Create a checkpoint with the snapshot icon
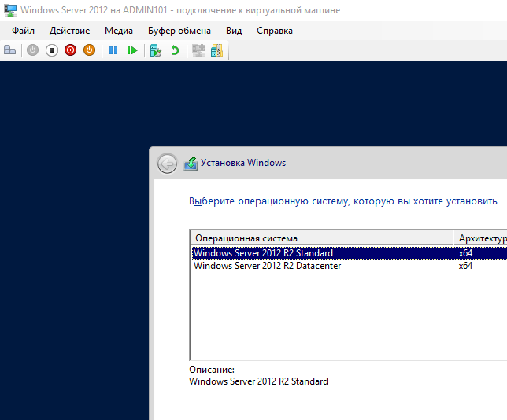 point(156,50)
